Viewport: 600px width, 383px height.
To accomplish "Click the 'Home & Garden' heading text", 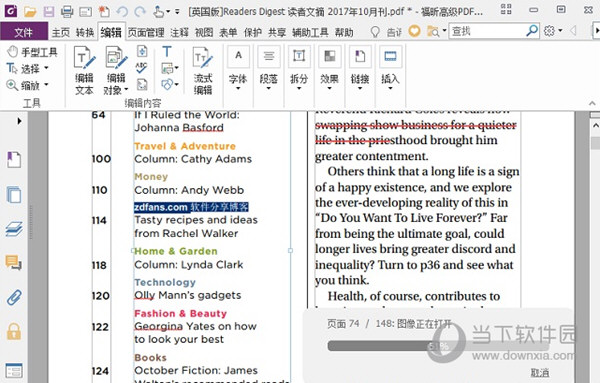I will (x=176, y=251).
